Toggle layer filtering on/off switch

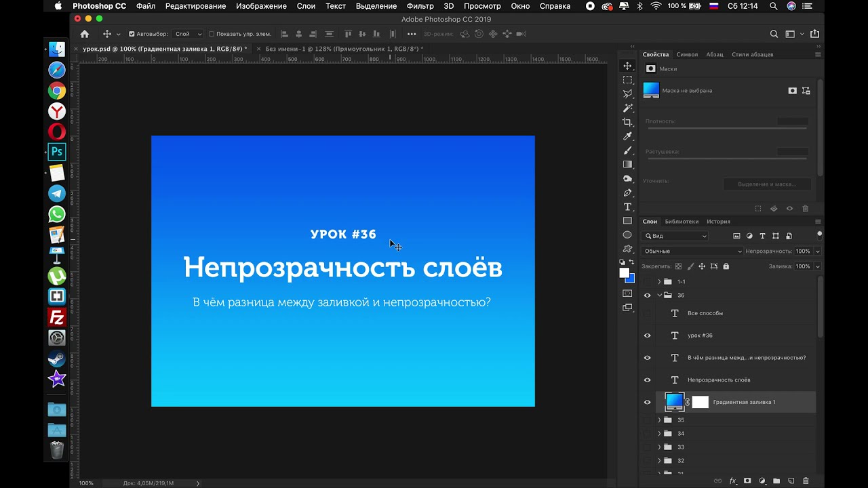819,235
